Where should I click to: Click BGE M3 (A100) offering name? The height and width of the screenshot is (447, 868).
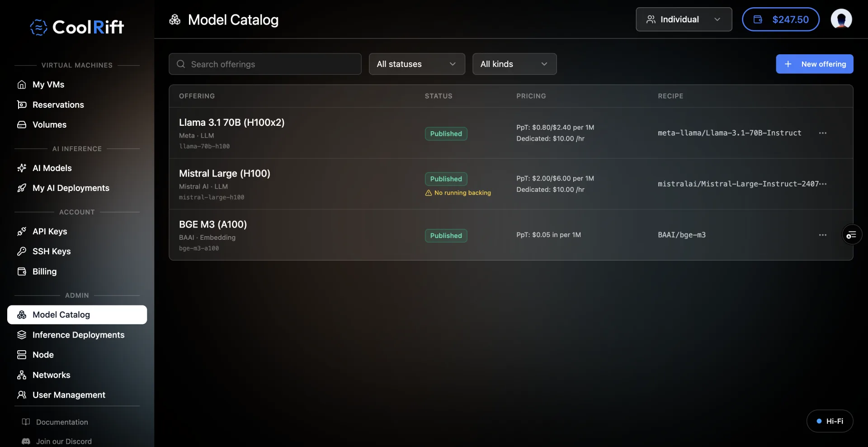point(212,224)
